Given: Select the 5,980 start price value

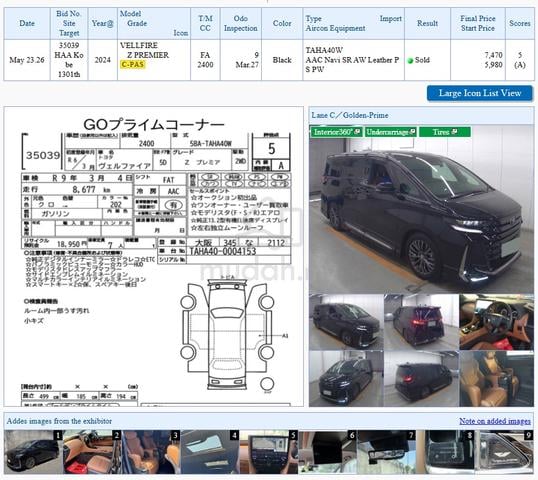Looking at the screenshot, I should tap(493, 65).
